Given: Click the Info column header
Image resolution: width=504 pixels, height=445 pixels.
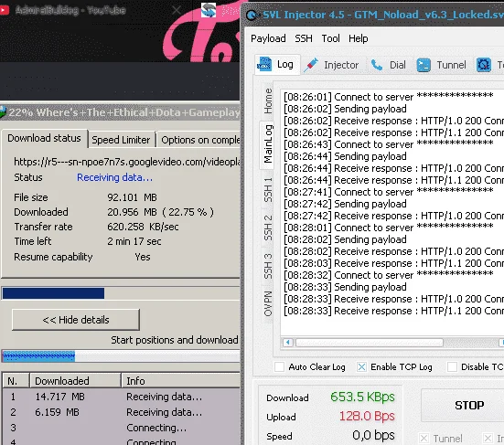Looking at the screenshot, I should pyautogui.click(x=181, y=381).
